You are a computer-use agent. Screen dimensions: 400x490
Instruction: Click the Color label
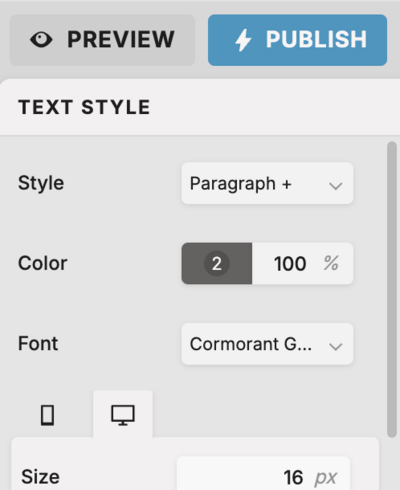[43, 263]
